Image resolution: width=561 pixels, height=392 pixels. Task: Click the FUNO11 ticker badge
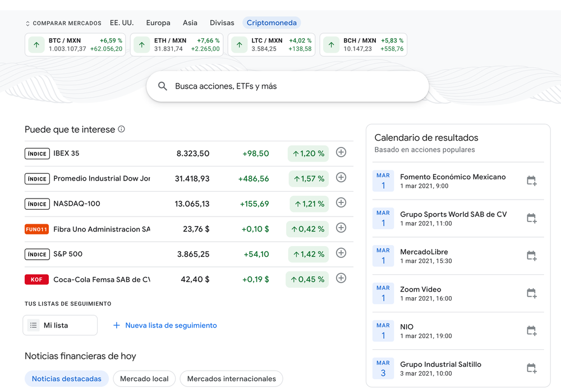pyautogui.click(x=36, y=229)
